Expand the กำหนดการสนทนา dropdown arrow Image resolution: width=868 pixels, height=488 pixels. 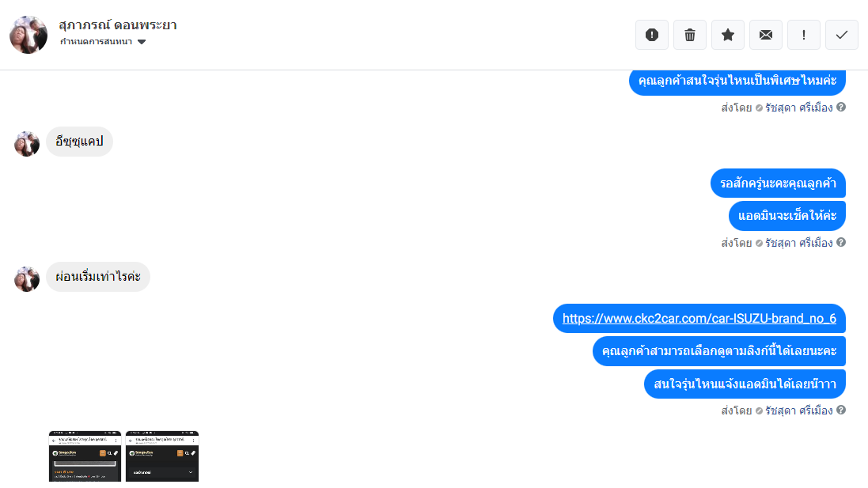point(142,42)
